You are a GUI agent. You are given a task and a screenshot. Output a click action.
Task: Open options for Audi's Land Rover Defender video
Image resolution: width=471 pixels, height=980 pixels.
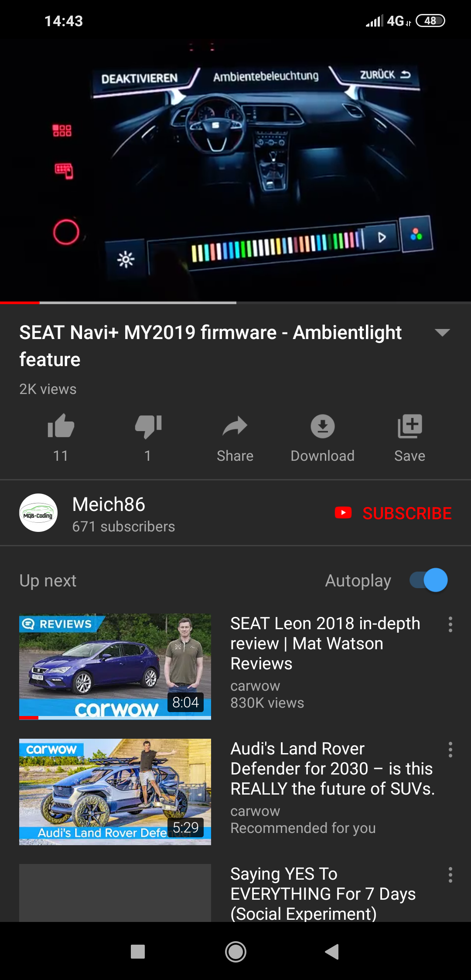pos(451,750)
